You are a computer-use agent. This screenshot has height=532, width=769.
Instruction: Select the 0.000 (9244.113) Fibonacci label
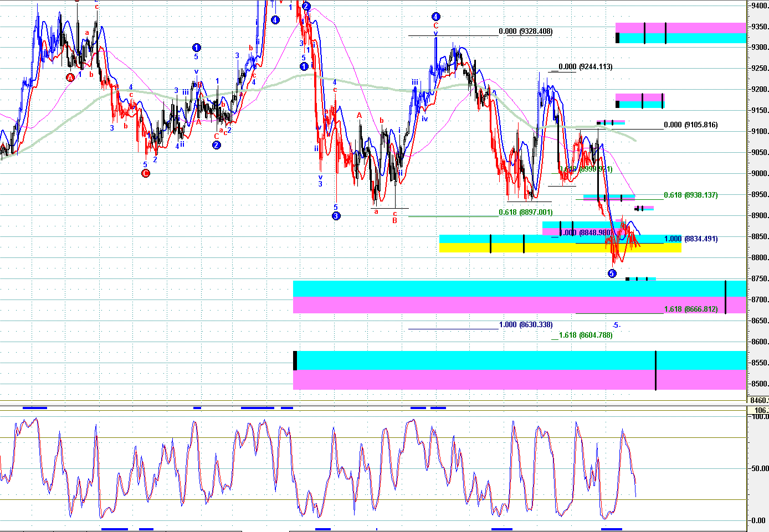coord(585,67)
